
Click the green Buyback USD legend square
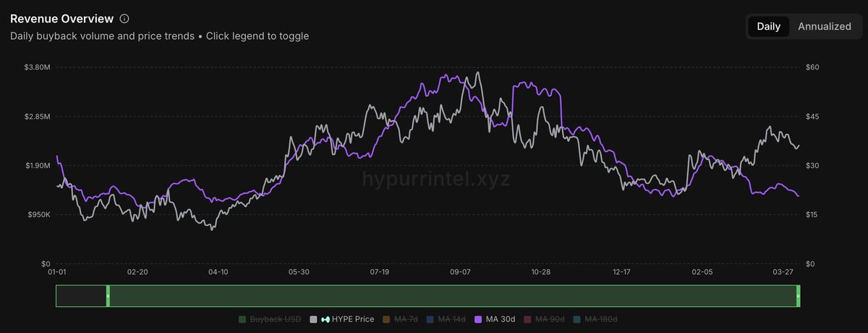click(242, 319)
